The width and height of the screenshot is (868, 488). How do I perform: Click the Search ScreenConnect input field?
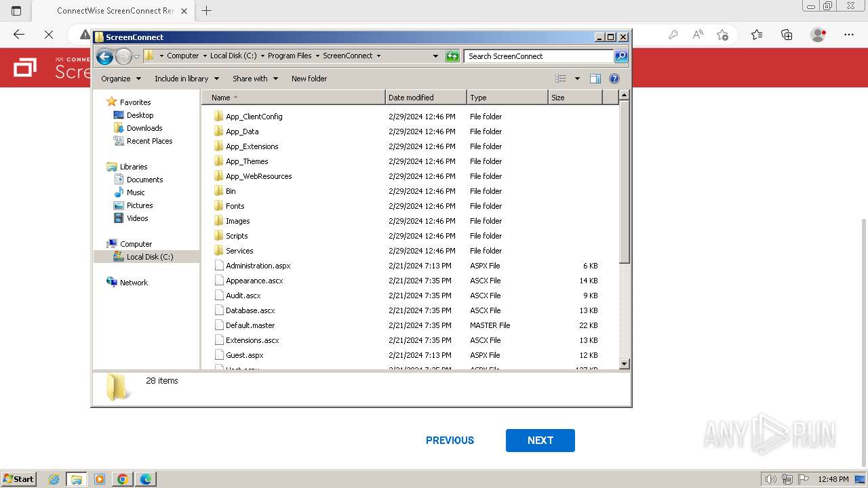pyautogui.click(x=539, y=56)
